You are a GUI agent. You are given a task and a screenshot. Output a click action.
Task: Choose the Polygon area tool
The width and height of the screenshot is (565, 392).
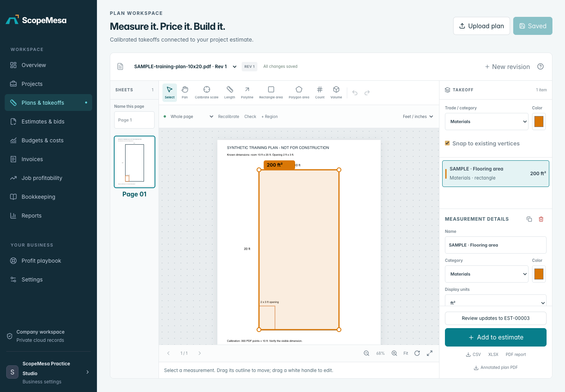tap(299, 93)
